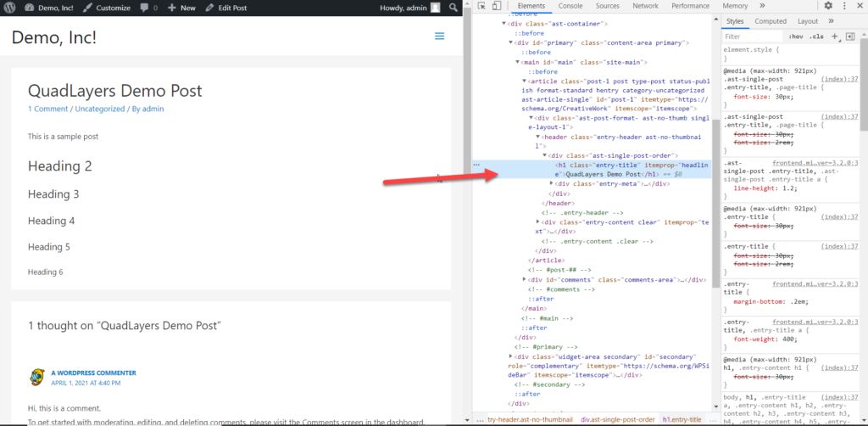Open the hamburger site menu icon
Screen dimensions: 868x426
pyautogui.click(x=440, y=36)
